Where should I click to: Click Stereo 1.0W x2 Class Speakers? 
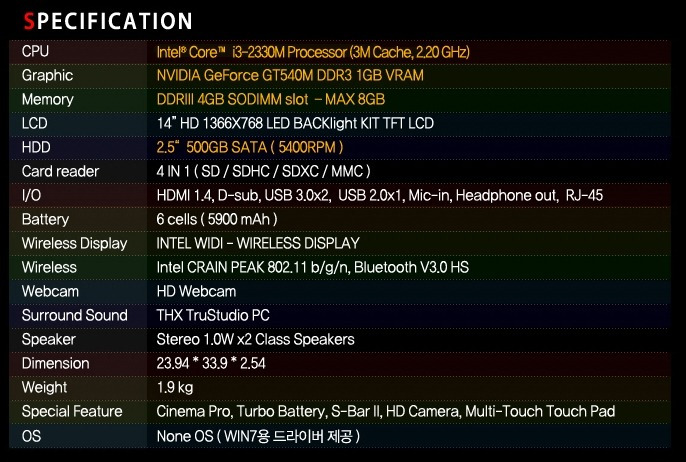(256, 340)
